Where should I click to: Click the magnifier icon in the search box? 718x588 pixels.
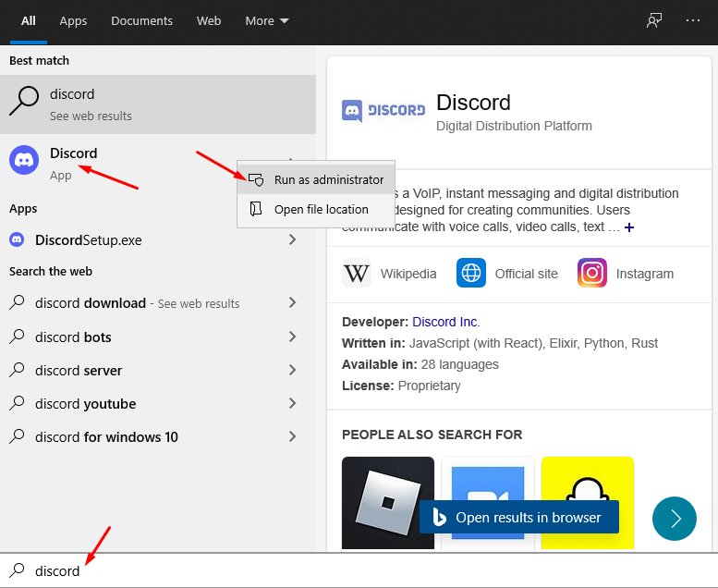click(17, 570)
